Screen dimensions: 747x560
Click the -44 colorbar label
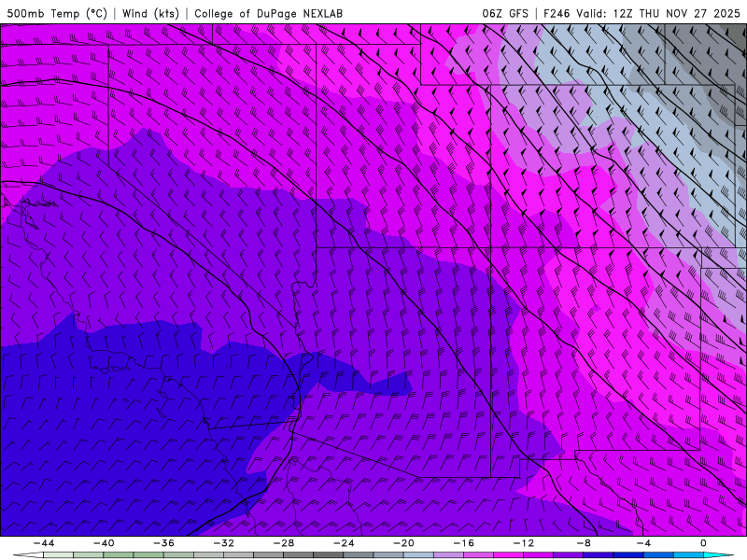pyautogui.click(x=44, y=543)
